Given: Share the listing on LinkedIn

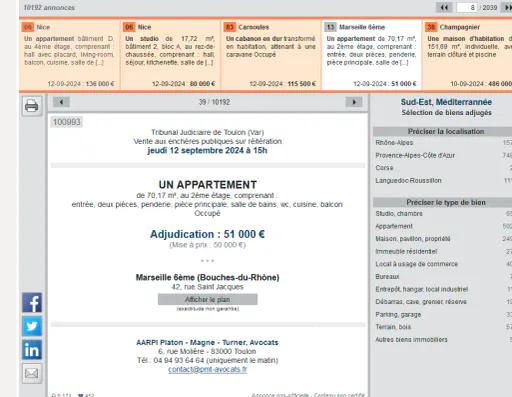Looking at the screenshot, I should 32,350.
